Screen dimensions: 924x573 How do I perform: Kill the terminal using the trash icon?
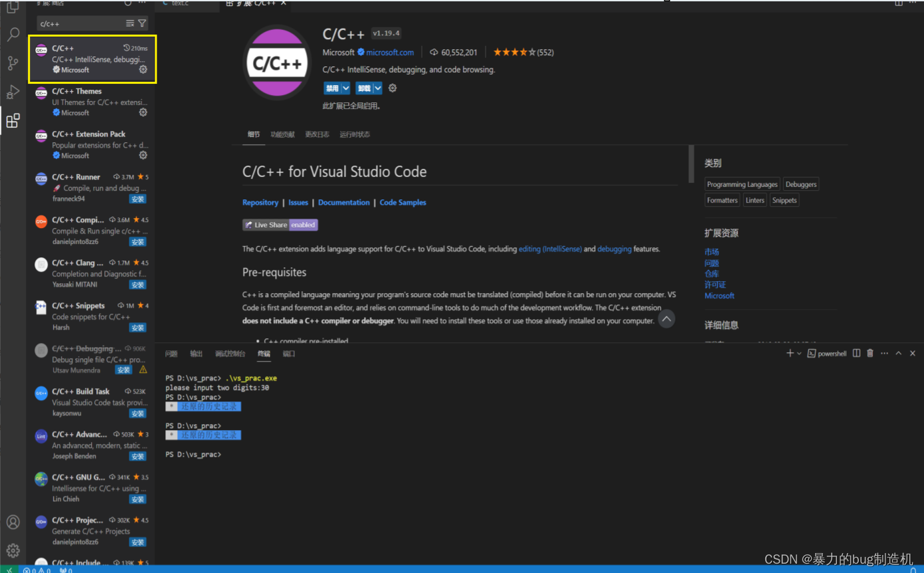(x=870, y=353)
